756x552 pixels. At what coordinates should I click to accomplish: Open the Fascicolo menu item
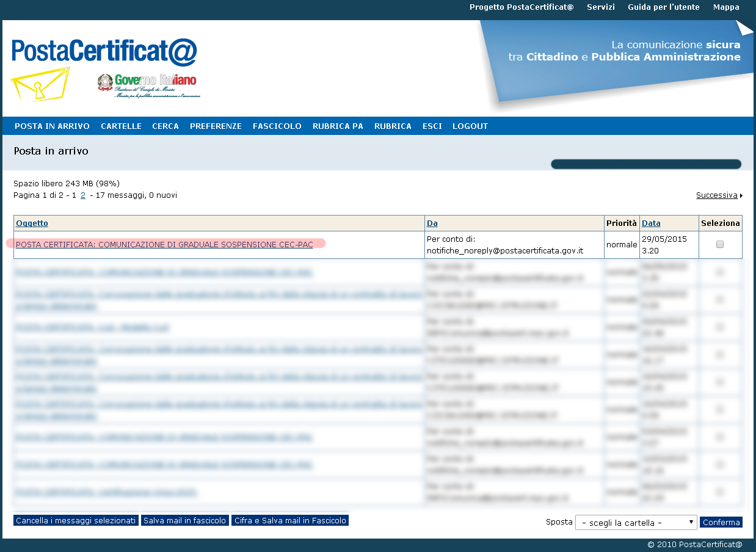point(277,126)
